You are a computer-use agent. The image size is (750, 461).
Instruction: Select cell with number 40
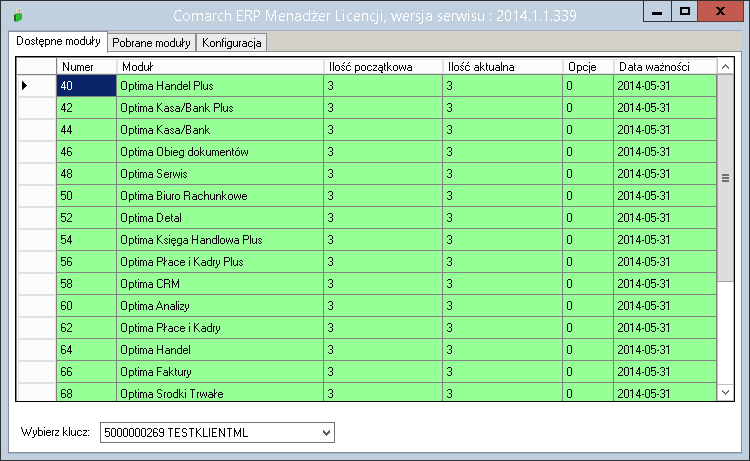87,86
